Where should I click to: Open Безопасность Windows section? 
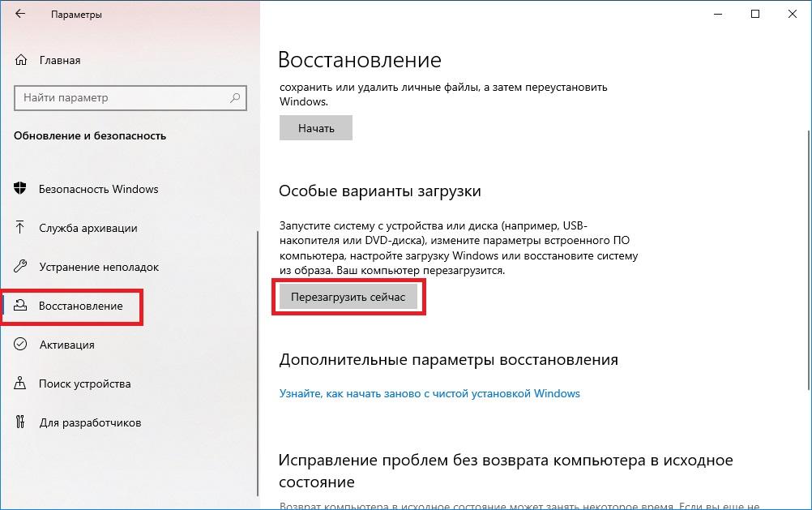(x=98, y=189)
